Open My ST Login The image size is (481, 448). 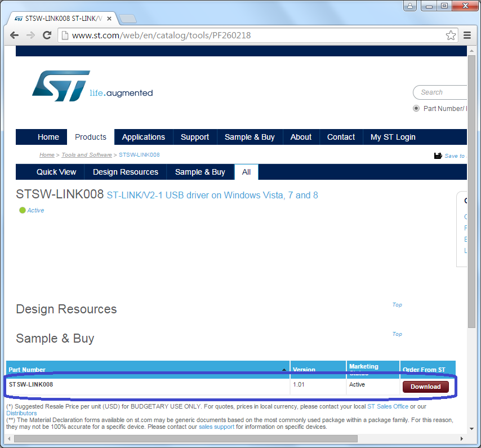[393, 137]
